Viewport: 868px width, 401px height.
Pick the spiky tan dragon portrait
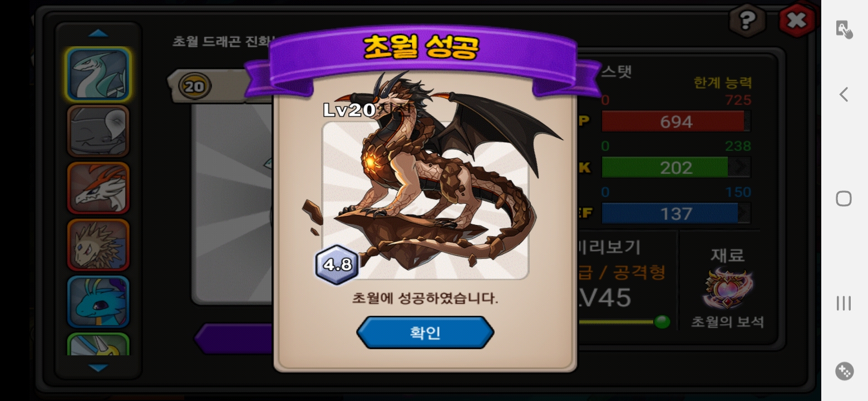[x=98, y=245]
